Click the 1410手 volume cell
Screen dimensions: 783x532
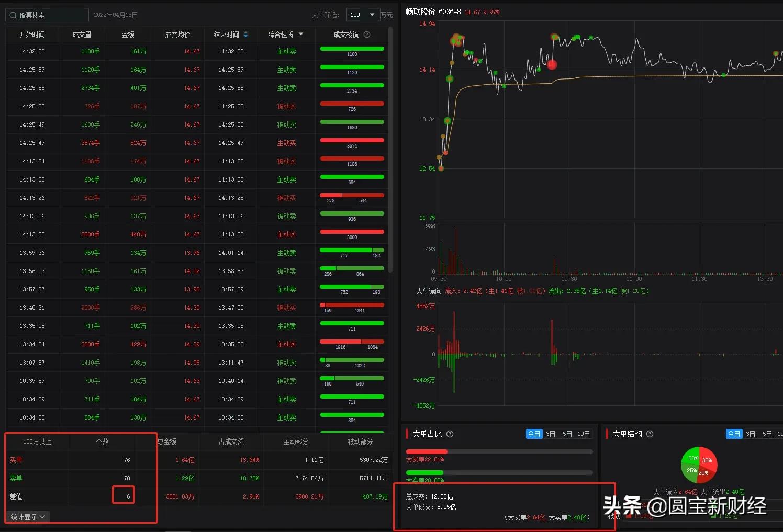coord(91,363)
